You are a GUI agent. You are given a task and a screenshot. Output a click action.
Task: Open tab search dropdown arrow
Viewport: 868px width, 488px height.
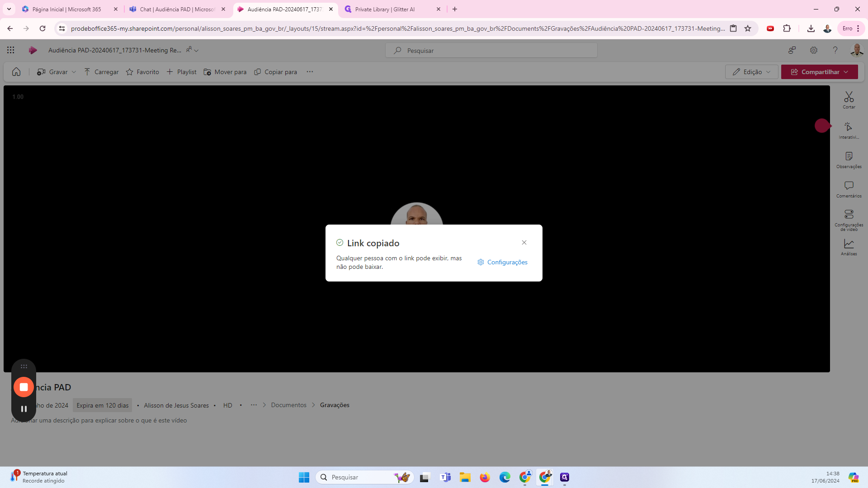click(9, 9)
